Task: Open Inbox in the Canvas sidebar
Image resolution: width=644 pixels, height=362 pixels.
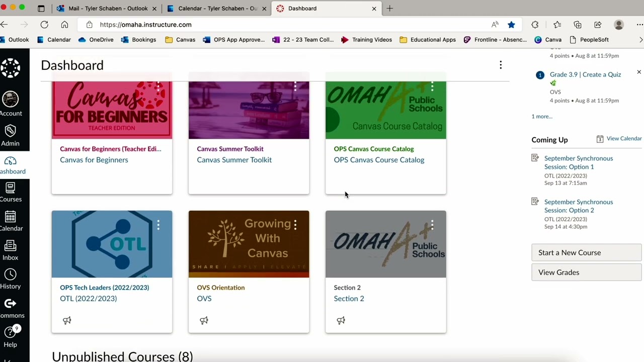Action: tap(11, 250)
